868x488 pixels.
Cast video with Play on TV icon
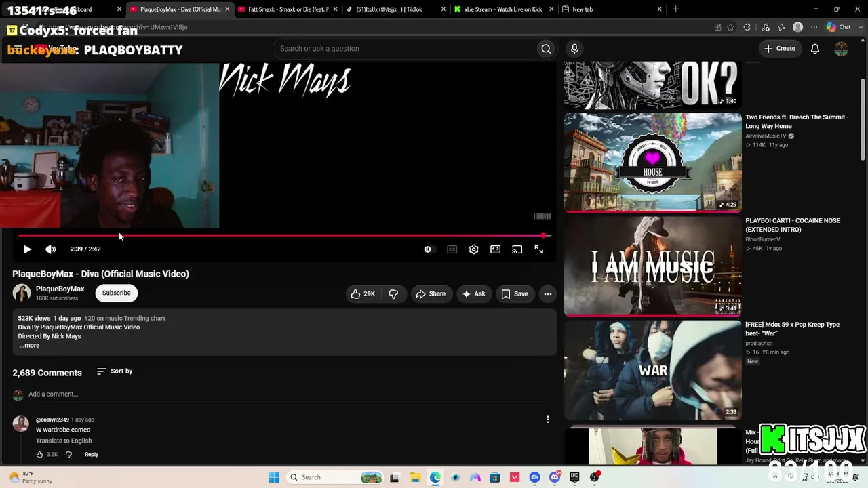pos(517,249)
